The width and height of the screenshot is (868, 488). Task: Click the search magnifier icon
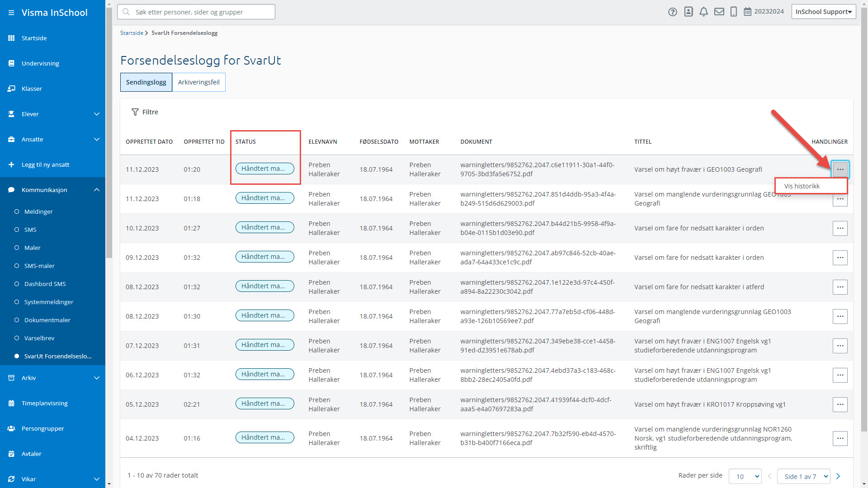tap(126, 12)
